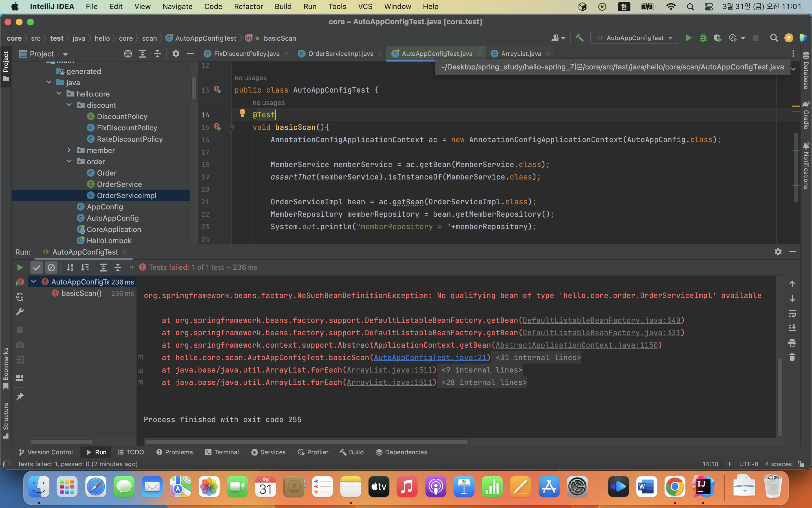
Task: Toggle show ignored tests button
Action: point(51,268)
